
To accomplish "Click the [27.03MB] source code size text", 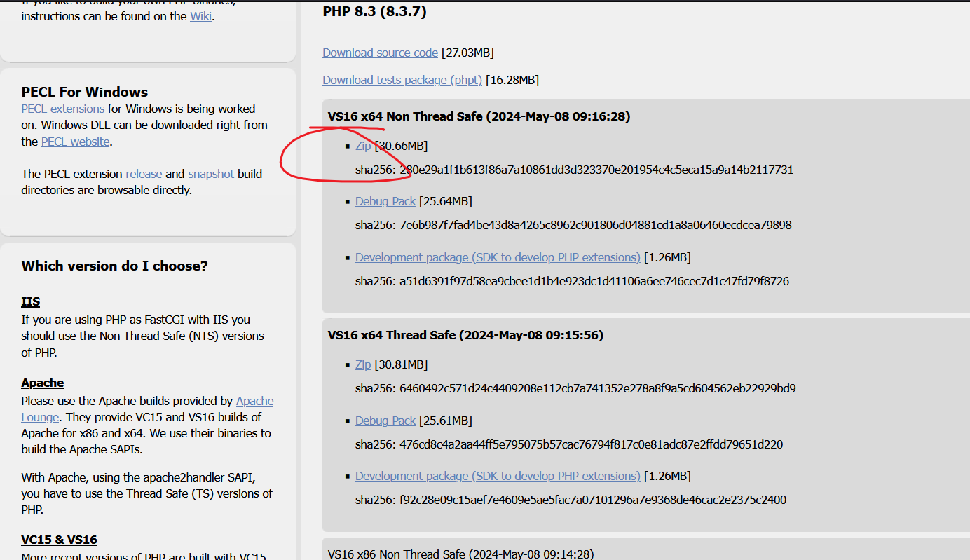I will (x=467, y=53).
